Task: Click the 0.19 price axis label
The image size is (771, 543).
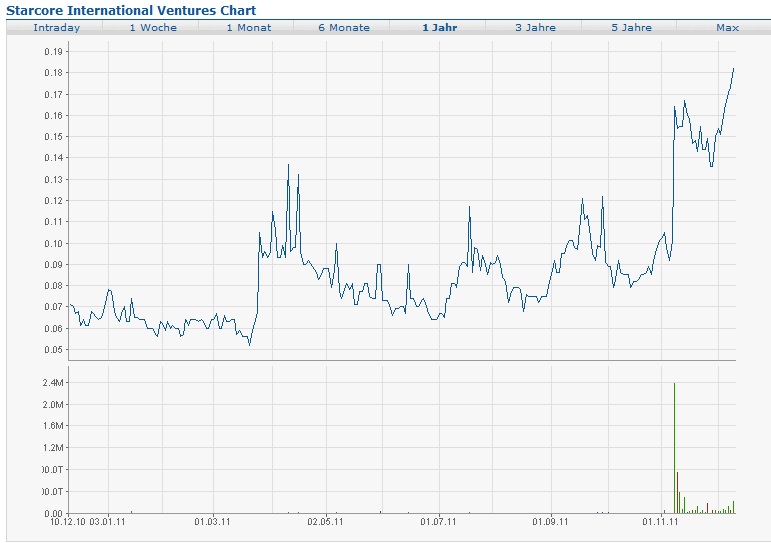Action: point(54,51)
